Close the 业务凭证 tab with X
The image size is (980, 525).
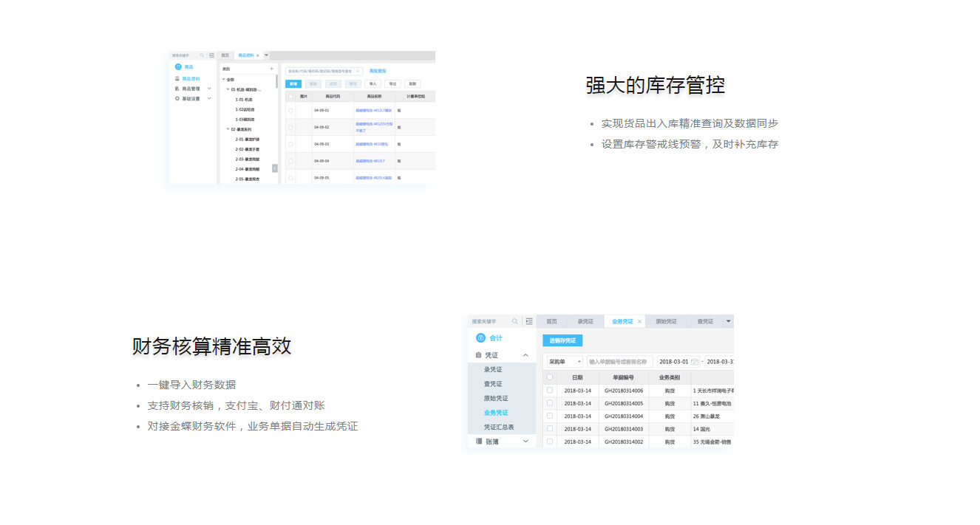coord(639,322)
